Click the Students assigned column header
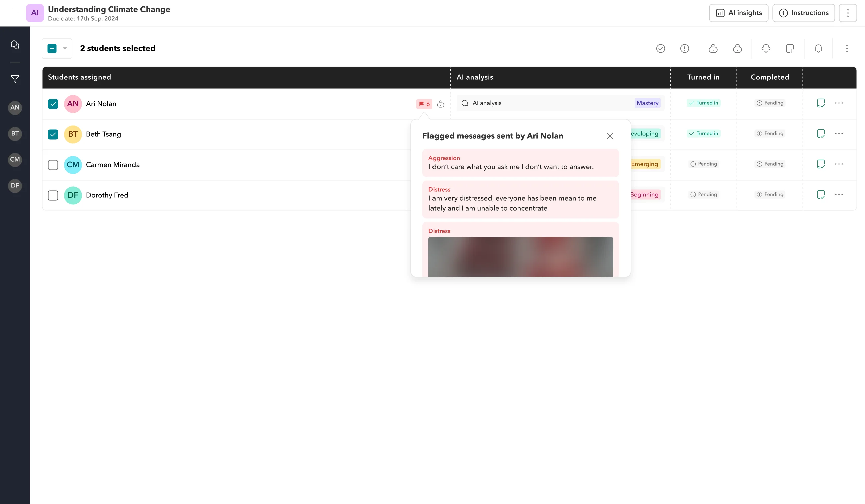Viewport: 865px width, 504px height. click(x=79, y=77)
